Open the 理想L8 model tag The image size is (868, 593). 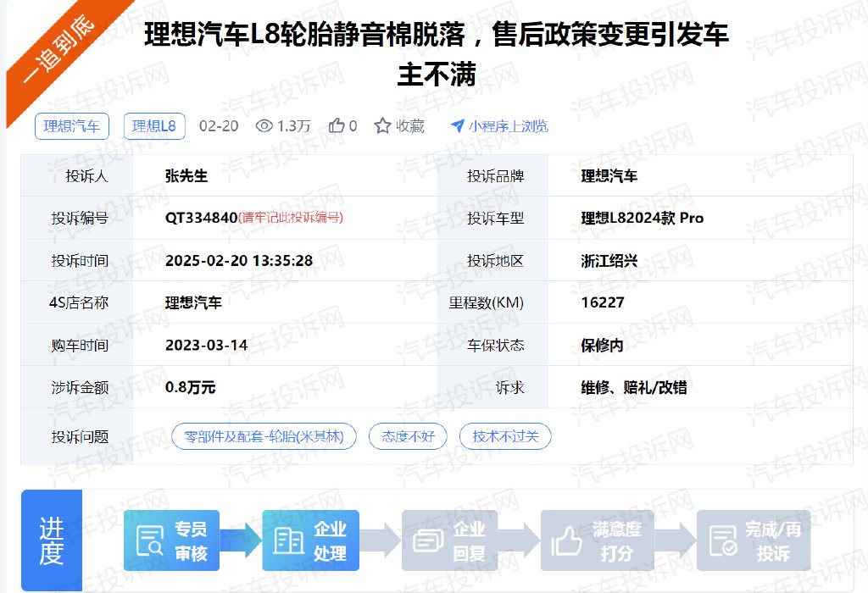[x=154, y=126]
